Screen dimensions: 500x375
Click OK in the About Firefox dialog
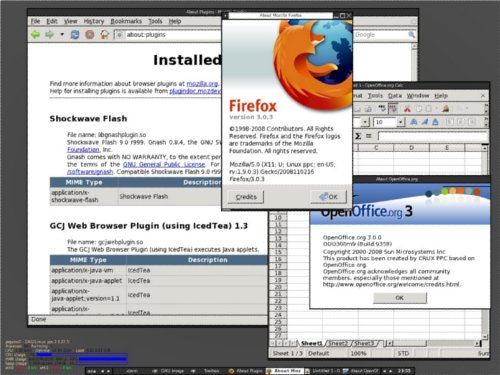click(329, 197)
